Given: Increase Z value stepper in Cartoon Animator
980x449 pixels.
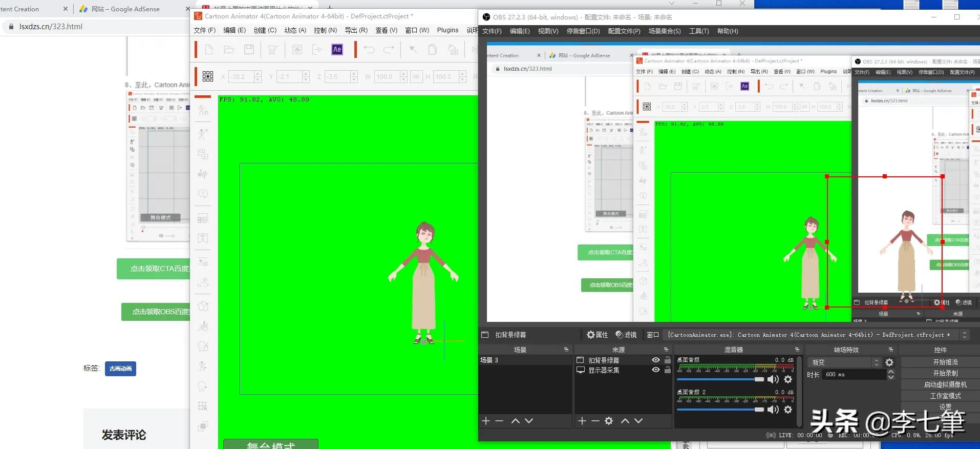Looking at the screenshot, I should 354,74.
